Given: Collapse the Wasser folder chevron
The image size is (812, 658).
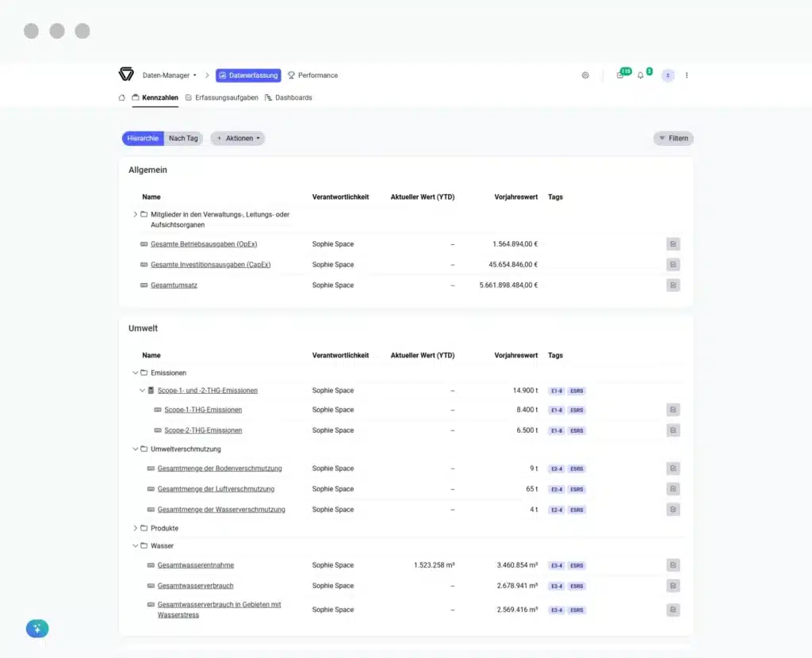Looking at the screenshot, I should [135, 545].
